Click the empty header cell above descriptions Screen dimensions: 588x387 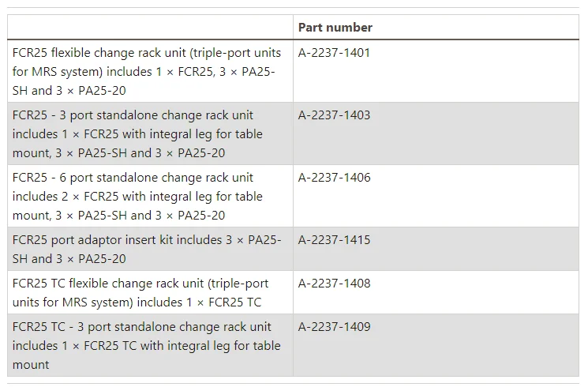(x=150, y=28)
